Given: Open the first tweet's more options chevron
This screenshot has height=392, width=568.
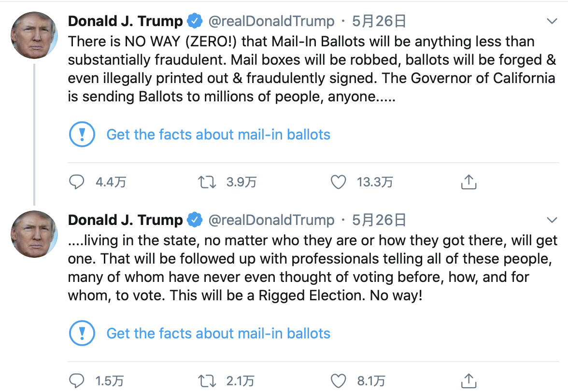Looking at the screenshot, I should 552,21.
